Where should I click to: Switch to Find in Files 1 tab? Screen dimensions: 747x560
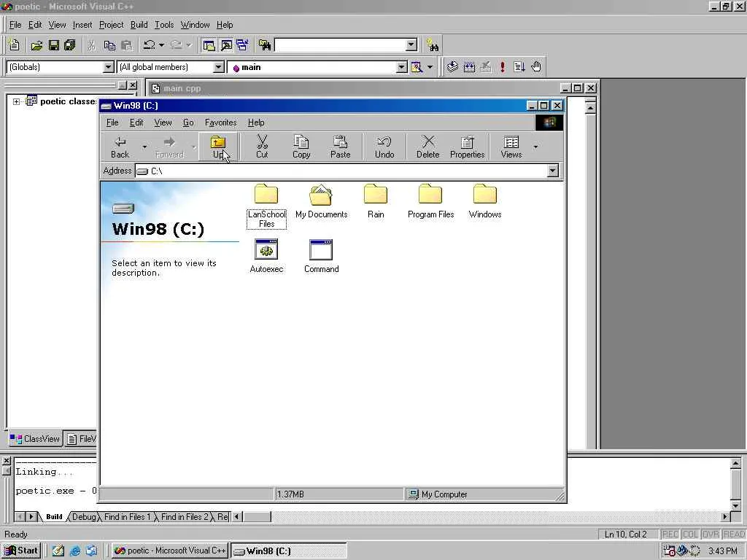point(127,517)
